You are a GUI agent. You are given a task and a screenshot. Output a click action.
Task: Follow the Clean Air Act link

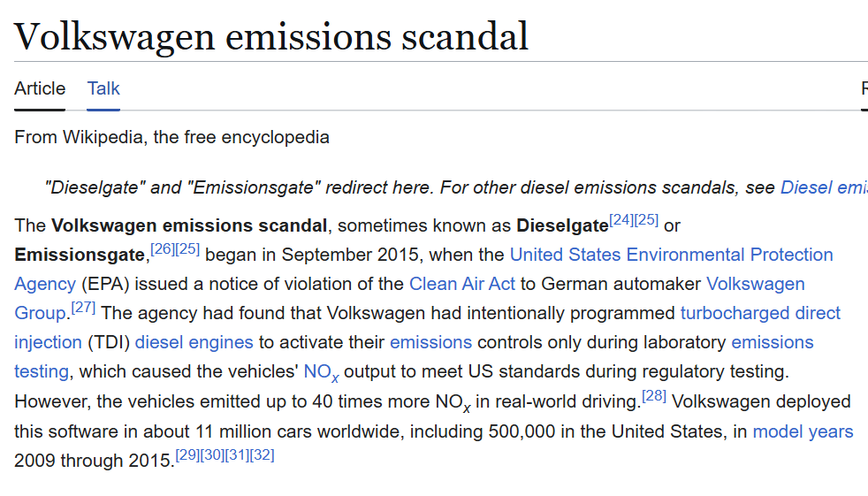[x=461, y=284]
